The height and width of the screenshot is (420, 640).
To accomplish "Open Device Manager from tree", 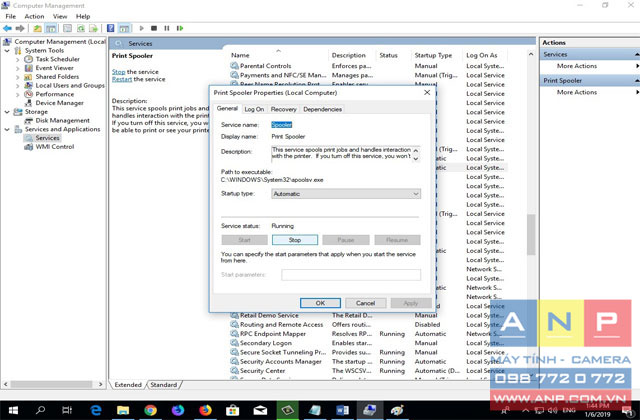I will (59, 103).
